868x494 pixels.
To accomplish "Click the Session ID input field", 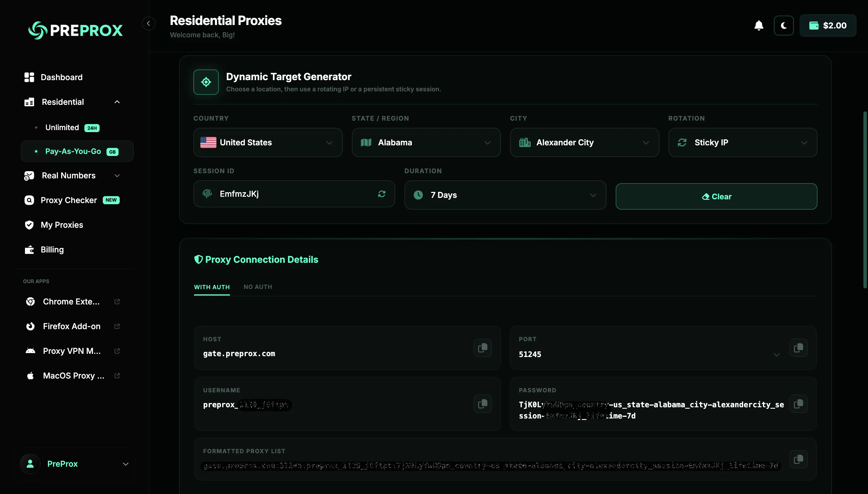I will pos(294,194).
